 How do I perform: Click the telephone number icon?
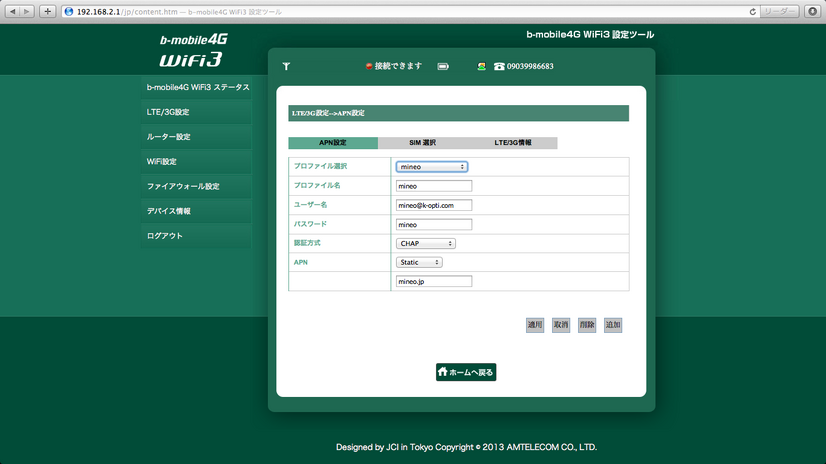(499, 66)
